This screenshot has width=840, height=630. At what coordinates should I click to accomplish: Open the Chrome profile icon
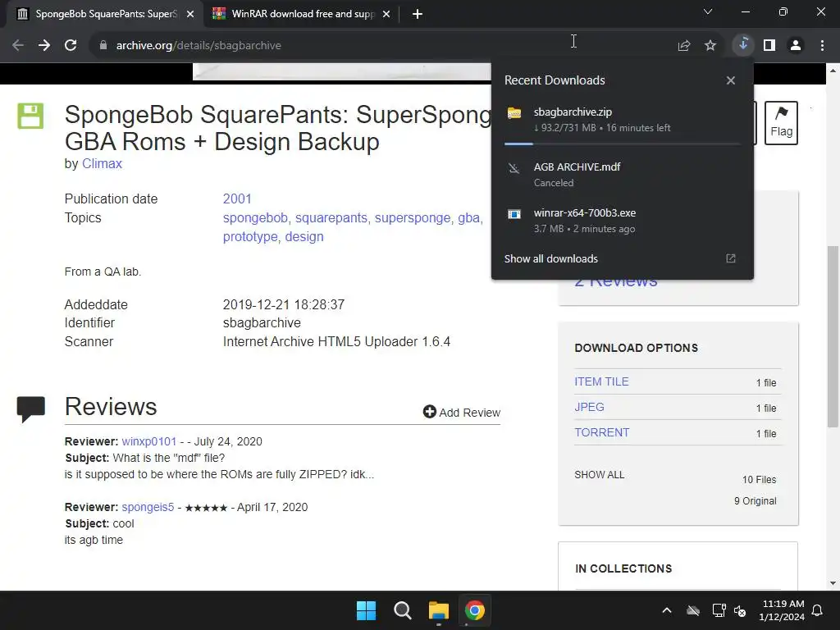(x=796, y=46)
